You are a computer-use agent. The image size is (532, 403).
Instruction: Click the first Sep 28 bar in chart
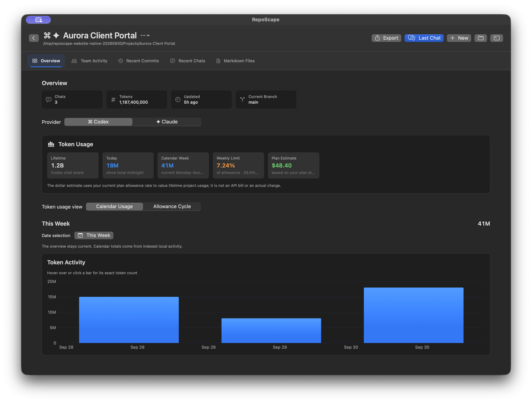tap(129, 320)
